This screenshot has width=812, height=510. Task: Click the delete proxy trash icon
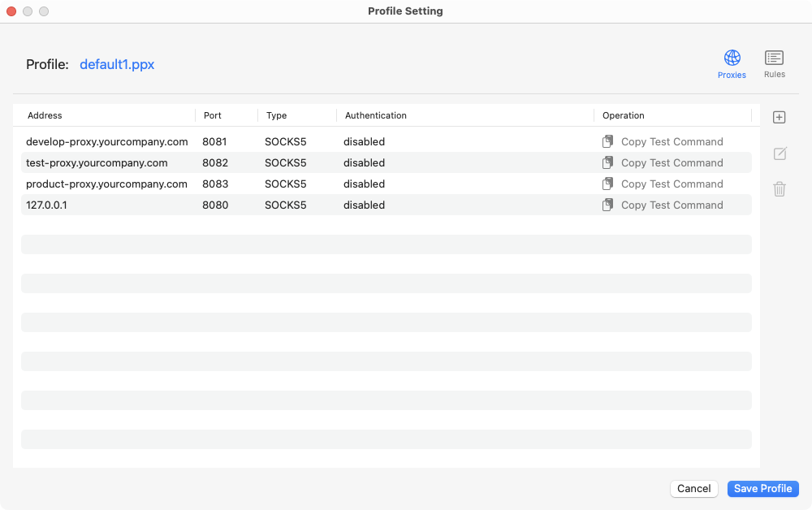pos(779,189)
